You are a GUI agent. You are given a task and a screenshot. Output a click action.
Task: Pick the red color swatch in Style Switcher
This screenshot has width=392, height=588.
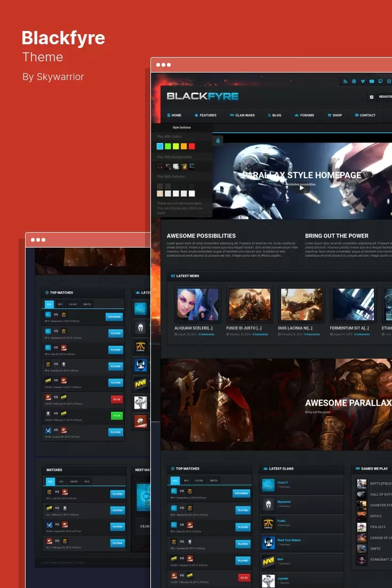[x=192, y=146]
